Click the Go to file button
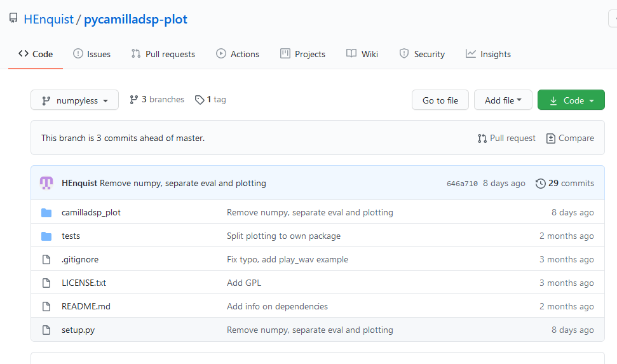Viewport: 617px width, 364px height. (x=440, y=100)
